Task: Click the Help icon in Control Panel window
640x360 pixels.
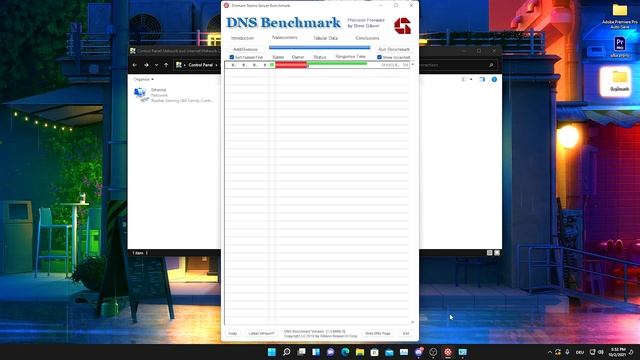Action: (x=494, y=79)
